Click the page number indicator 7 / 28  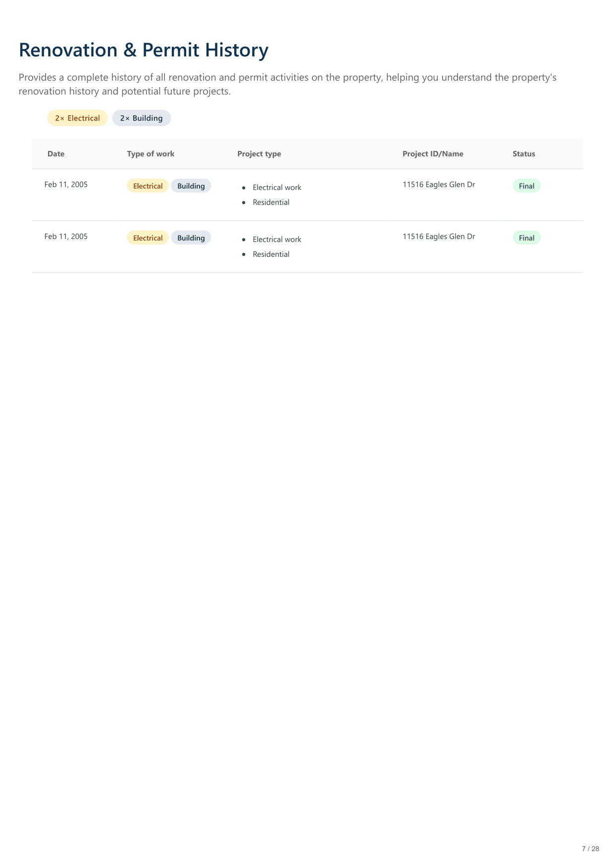590,849
